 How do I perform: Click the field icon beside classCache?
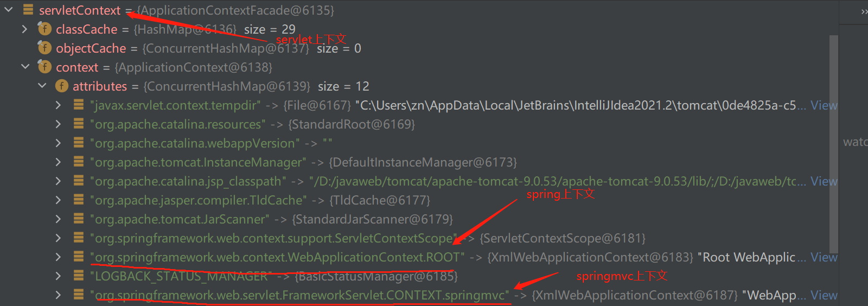pyautogui.click(x=44, y=29)
